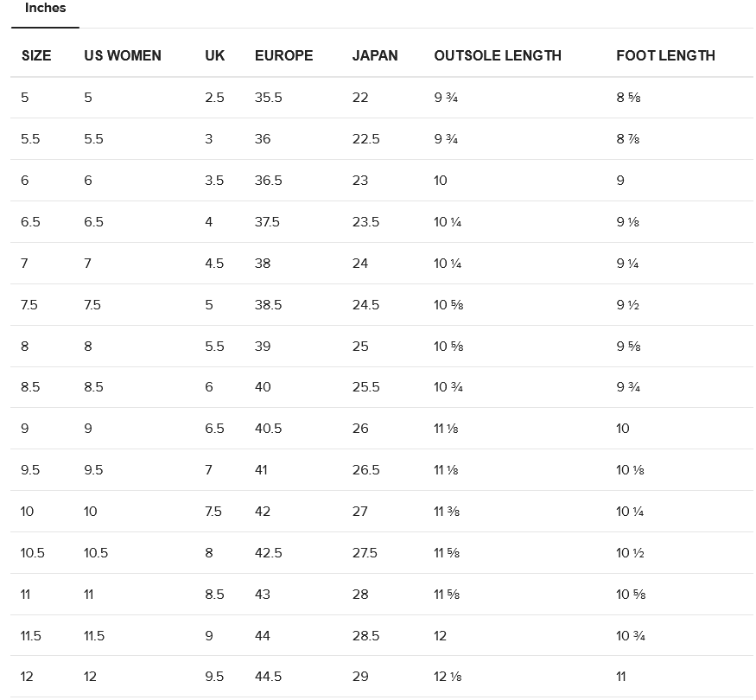The width and height of the screenshot is (756, 700).
Task: Click the JAPAN column header
Action: [375, 55]
